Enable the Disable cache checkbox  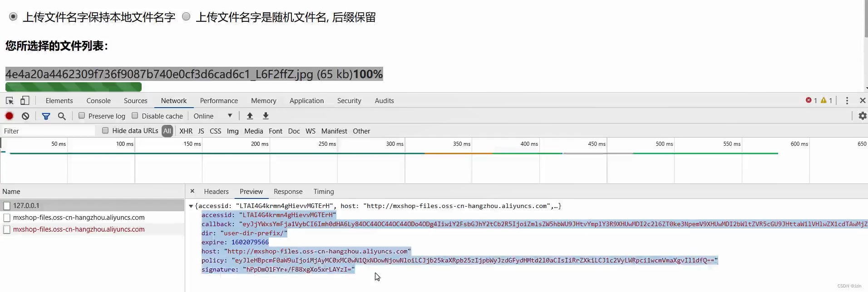(x=135, y=116)
